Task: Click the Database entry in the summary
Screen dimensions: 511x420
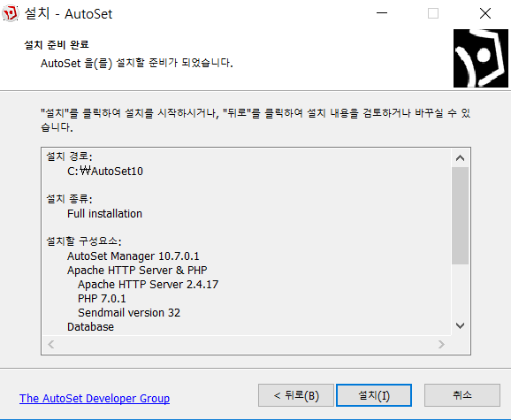Action: pos(90,327)
